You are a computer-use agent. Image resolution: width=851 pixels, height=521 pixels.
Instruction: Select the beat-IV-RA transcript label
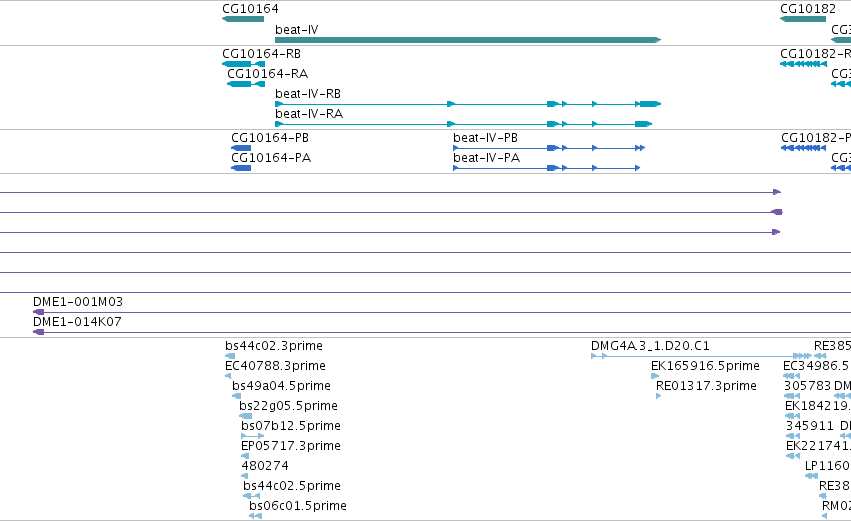pos(309,114)
